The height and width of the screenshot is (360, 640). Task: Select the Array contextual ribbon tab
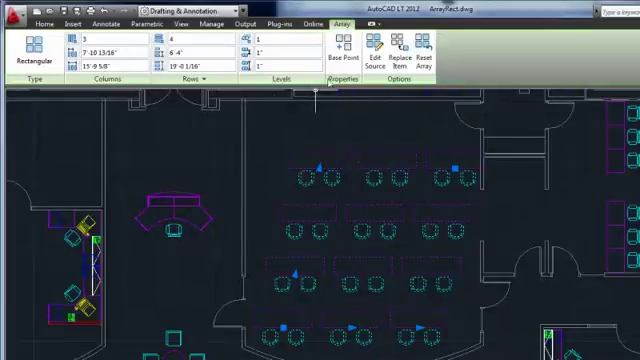click(342, 24)
